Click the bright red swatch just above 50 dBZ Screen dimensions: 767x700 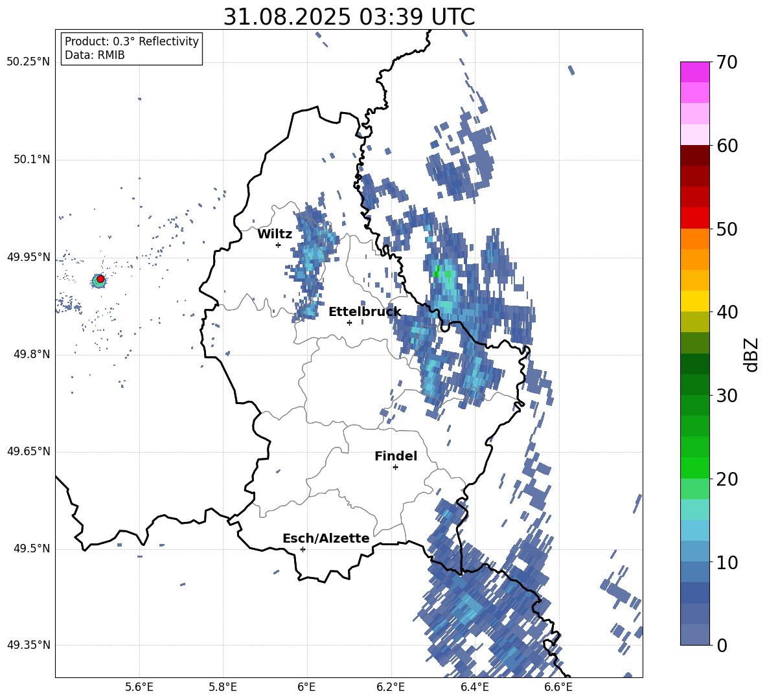point(695,218)
